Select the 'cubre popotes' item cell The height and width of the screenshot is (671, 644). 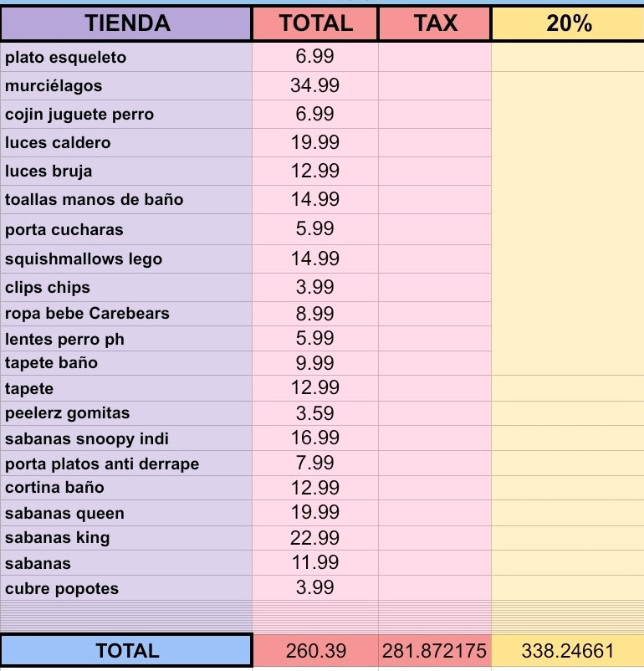pos(126,588)
